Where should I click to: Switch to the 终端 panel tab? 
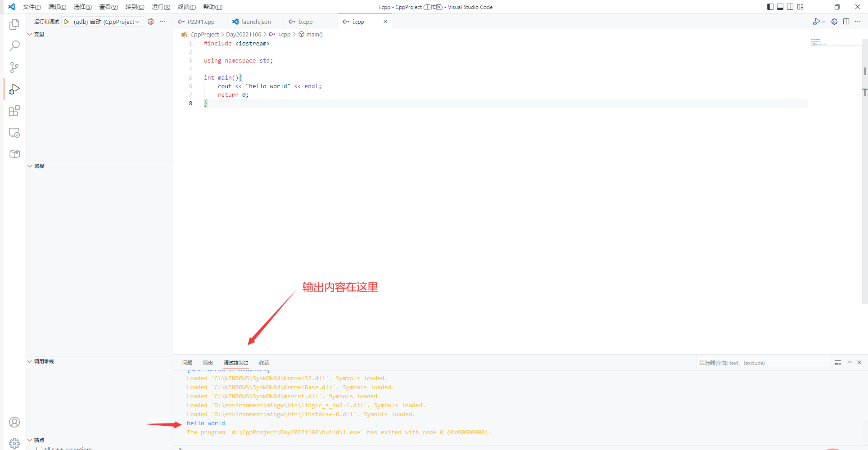pyautogui.click(x=264, y=363)
